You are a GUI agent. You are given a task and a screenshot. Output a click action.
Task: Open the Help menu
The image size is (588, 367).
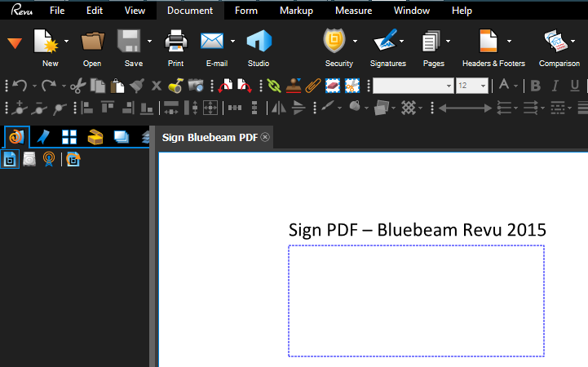(462, 11)
